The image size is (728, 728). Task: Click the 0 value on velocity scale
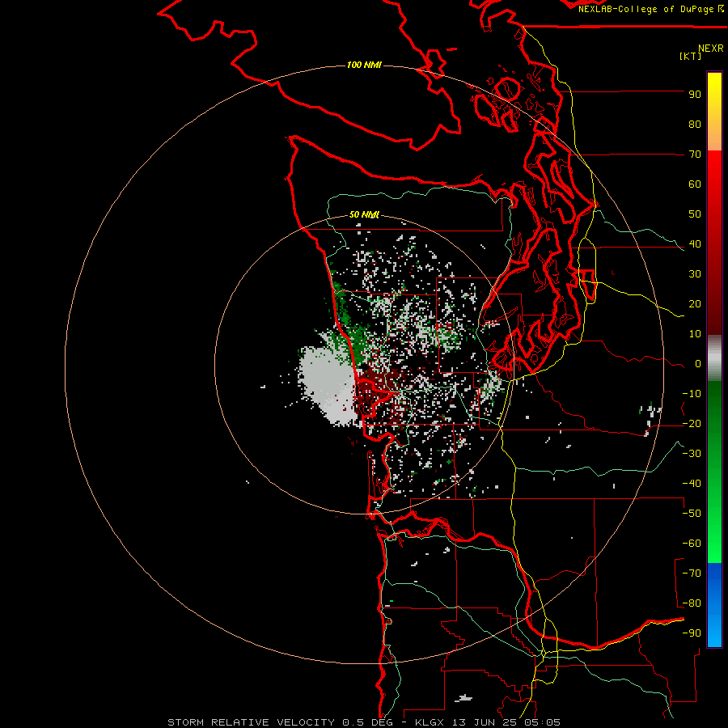(697, 364)
